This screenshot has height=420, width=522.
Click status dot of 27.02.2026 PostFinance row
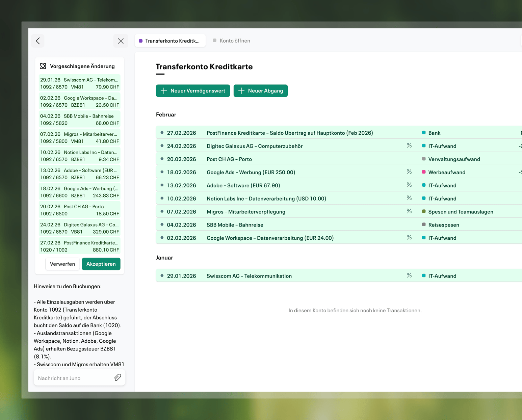(162, 133)
